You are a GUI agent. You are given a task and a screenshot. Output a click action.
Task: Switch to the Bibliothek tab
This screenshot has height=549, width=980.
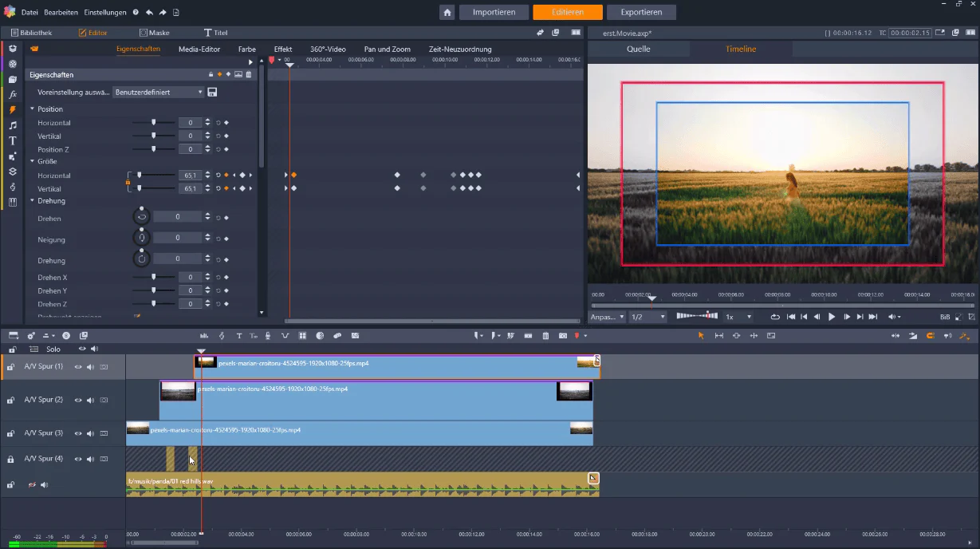point(30,33)
